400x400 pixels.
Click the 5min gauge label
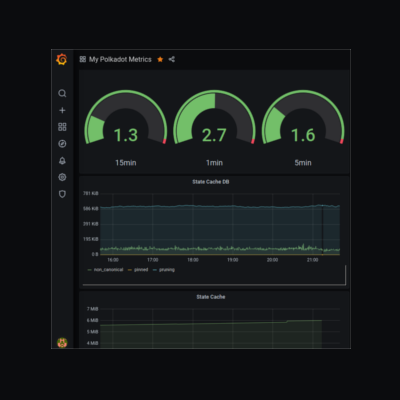[x=303, y=163]
